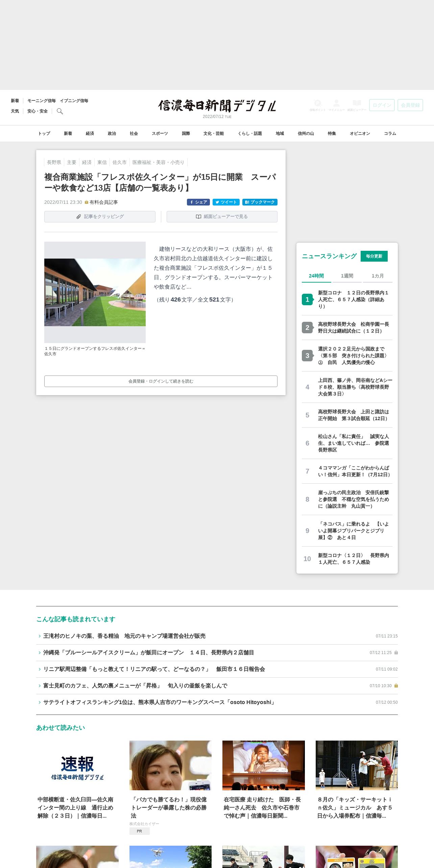Screen dimensions: 434x868
Task: Open rank 6 松山さん「私に責任」 article
Action: pyautogui.click(x=347, y=443)
